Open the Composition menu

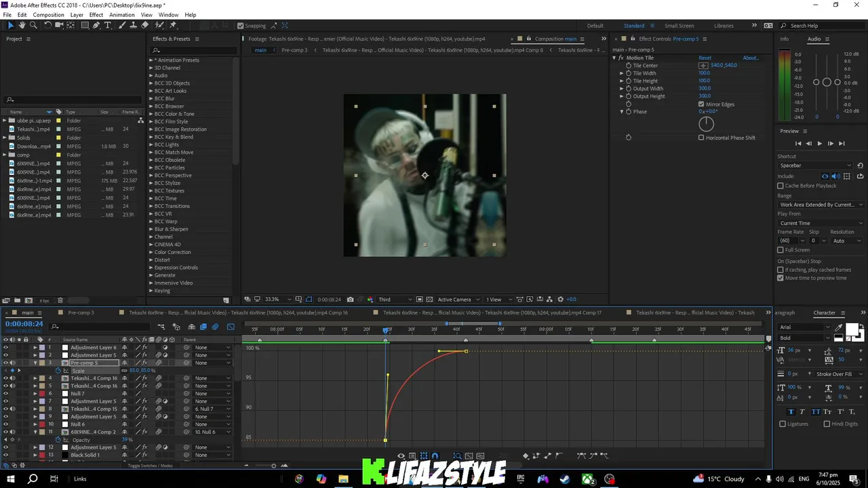click(x=48, y=15)
